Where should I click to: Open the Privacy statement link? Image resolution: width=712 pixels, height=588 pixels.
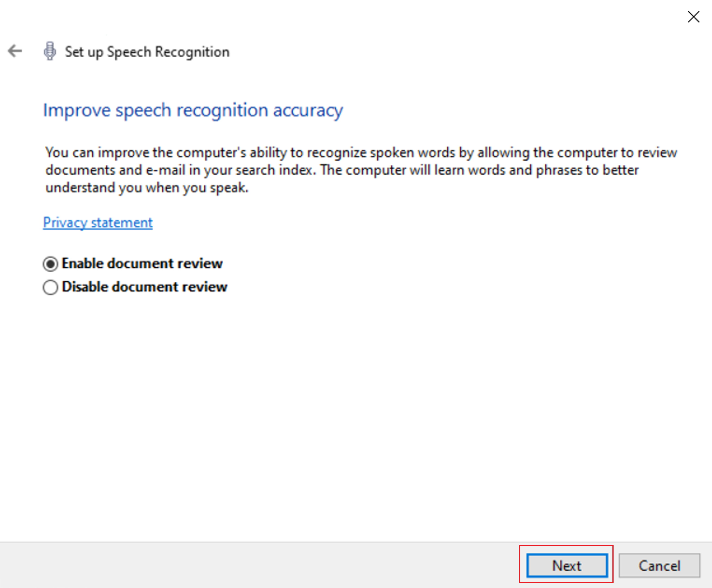pyautogui.click(x=98, y=222)
